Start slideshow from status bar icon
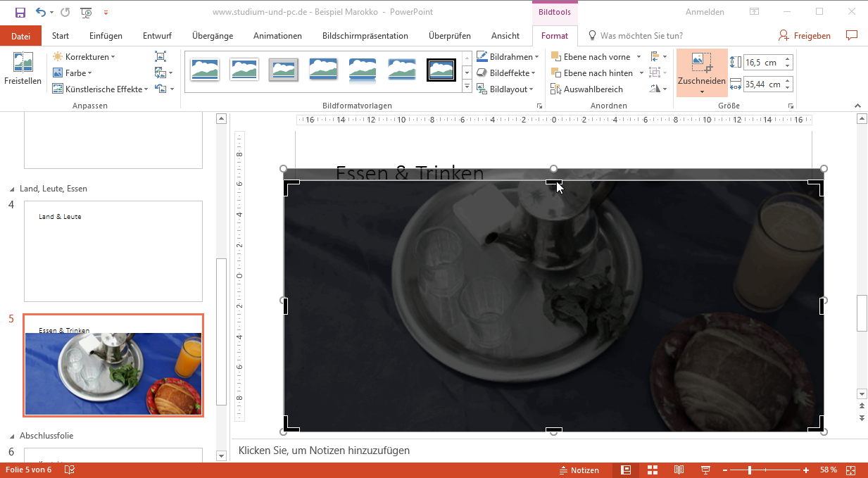Screen dimensions: 868x478 tap(705, 470)
